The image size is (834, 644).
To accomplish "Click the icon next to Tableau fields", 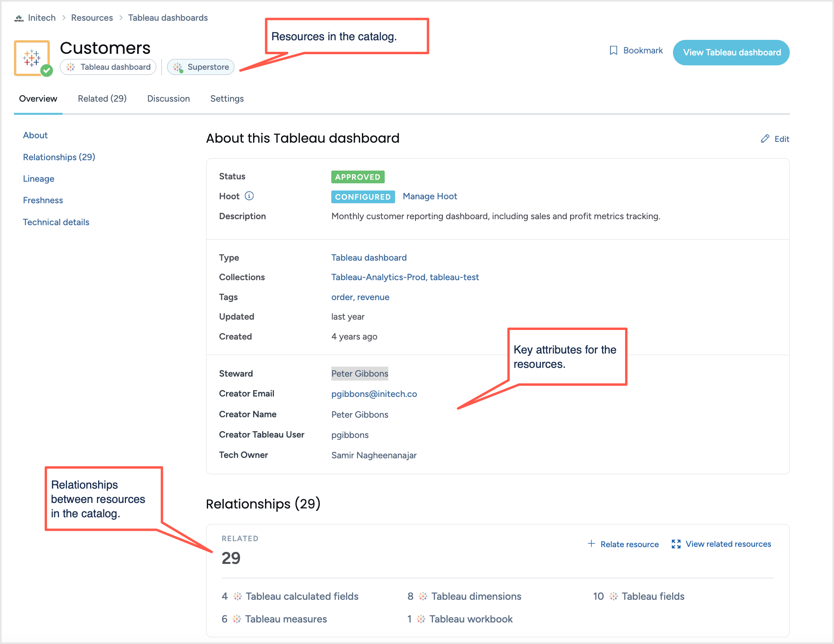I will point(614,596).
